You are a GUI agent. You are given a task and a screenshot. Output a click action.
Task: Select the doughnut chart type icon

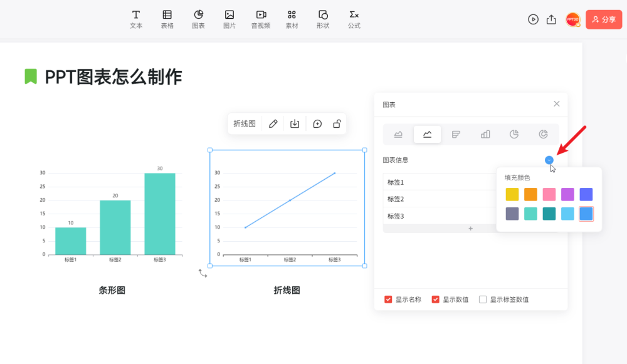(x=542, y=134)
